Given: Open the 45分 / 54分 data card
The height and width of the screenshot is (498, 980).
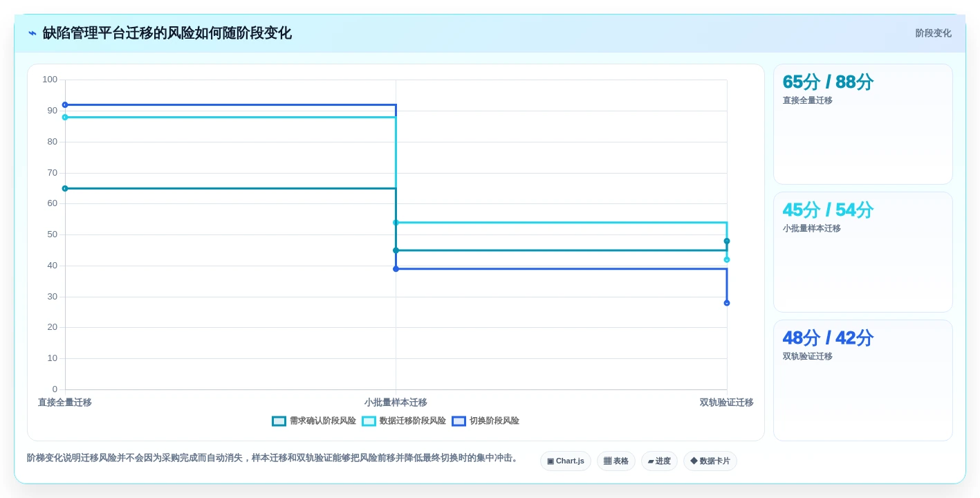Looking at the screenshot, I should [862, 252].
